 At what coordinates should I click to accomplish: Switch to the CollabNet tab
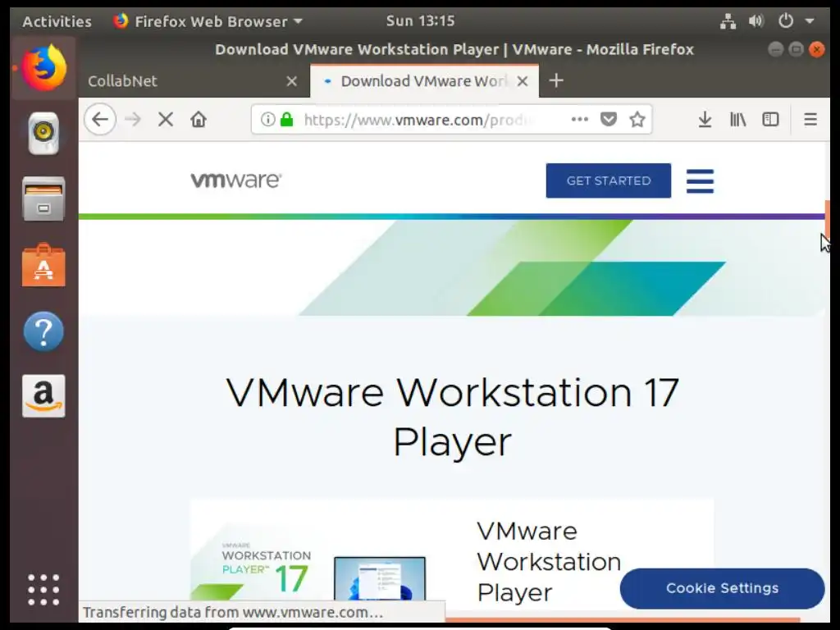pyautogui.click(x=194, y=81)
